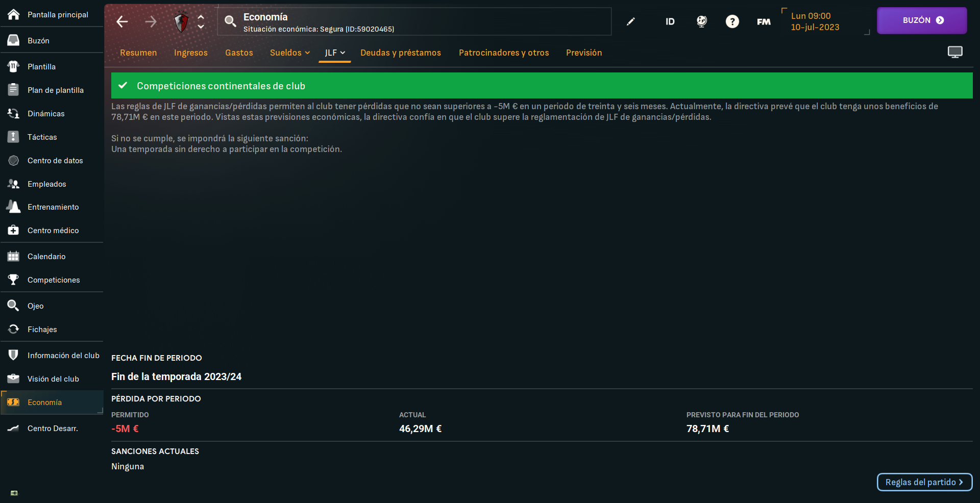Open the help question mark icon
Screen dimensions: 980x503
tap(732, 21)
